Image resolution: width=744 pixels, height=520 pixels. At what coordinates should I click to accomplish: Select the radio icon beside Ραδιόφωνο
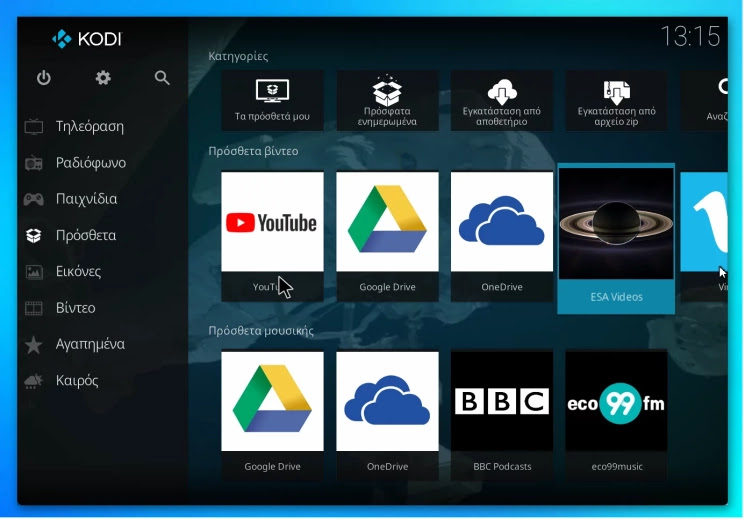[34, 163]
